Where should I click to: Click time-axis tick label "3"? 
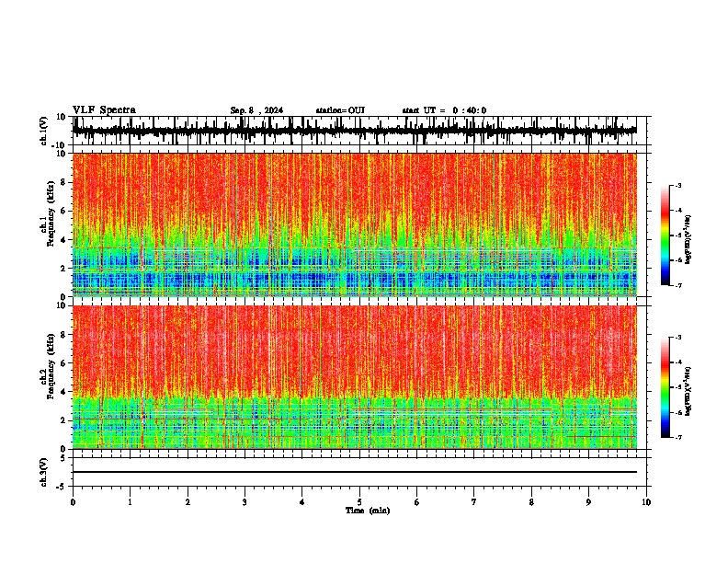point(245,502)
